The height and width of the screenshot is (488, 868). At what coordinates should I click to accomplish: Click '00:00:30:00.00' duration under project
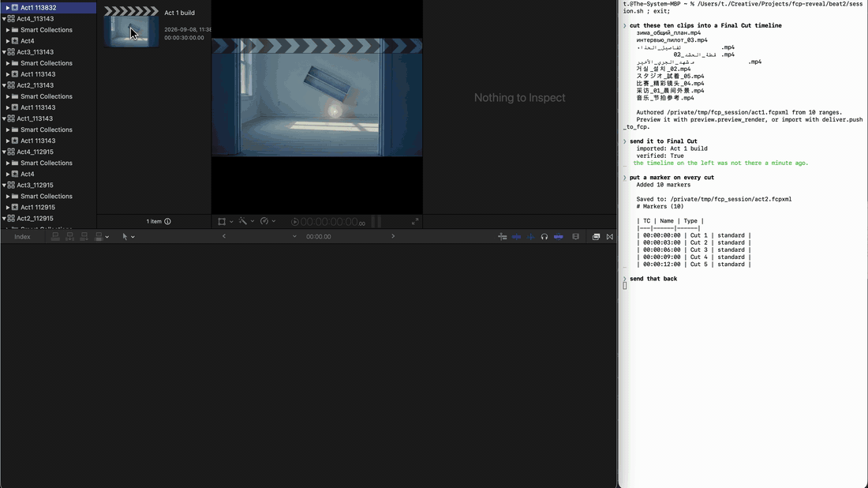pyautogui.click(x=184, y=38)
